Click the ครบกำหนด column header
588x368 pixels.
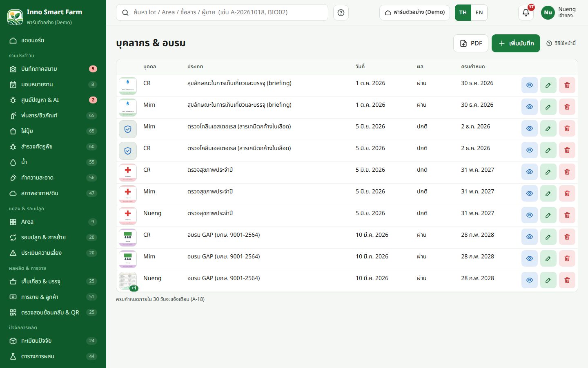tap(473, 67)
